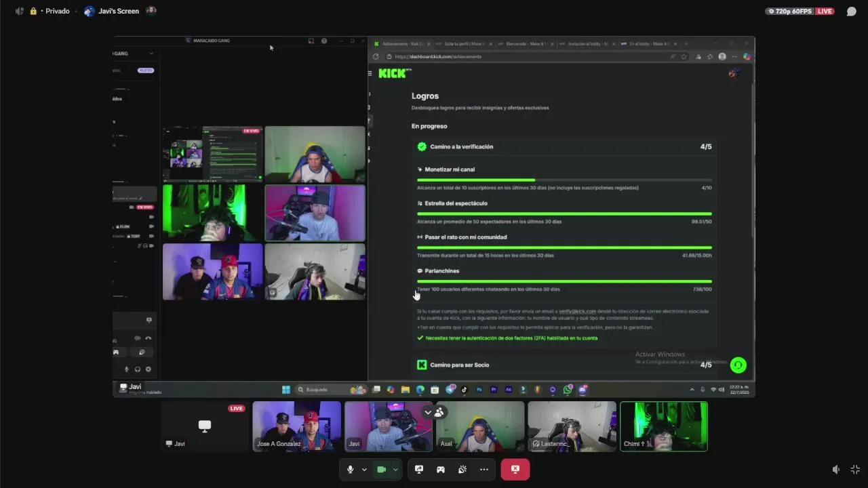This screenshot has height=488, width=868.
Task: Exit full screen mode icon
Action: click(855, 469)
